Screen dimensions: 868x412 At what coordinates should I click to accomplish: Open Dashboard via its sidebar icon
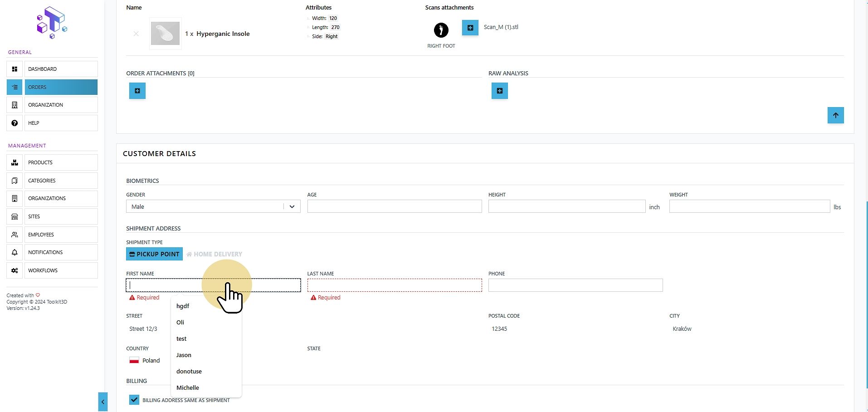coord(15,69)
